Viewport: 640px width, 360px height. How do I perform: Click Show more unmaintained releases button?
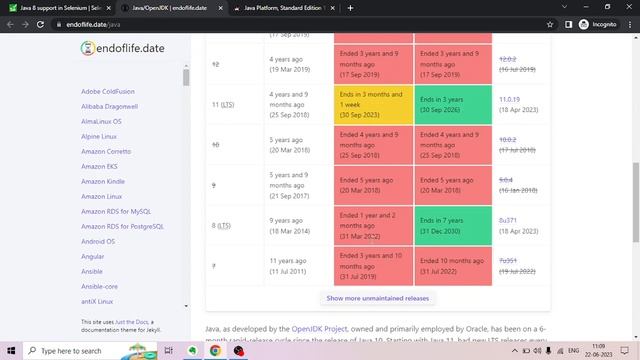[378, 298]
